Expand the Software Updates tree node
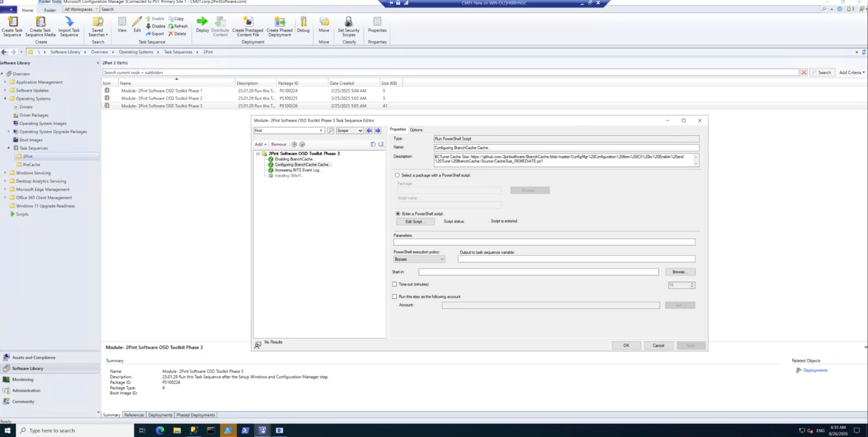The width and height of the screenshot is (868, 437). click(x=6, y=90)
